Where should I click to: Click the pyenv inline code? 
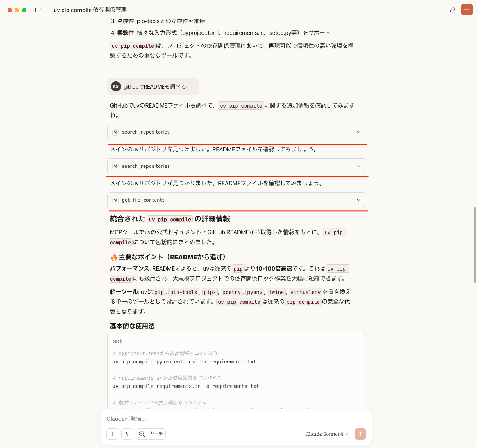pos(255,292)
